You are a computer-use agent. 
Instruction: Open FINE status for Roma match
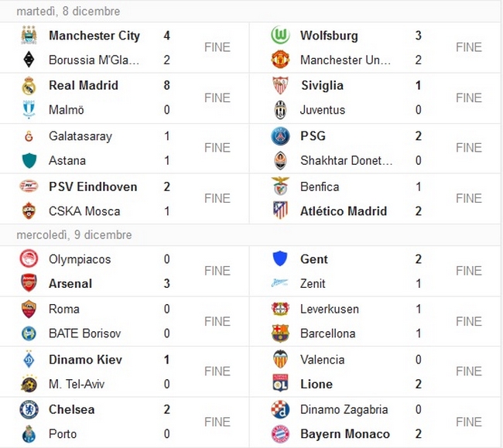(x=217, y=321)
